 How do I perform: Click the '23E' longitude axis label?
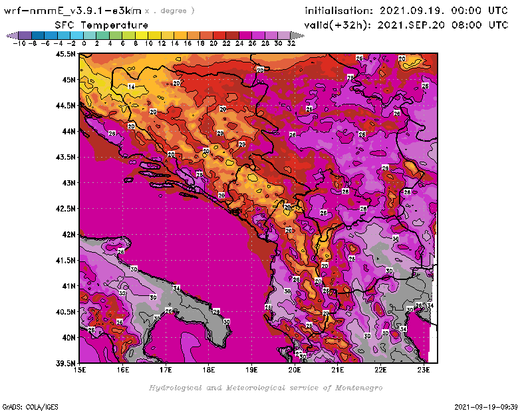click(x=424, y=370)
